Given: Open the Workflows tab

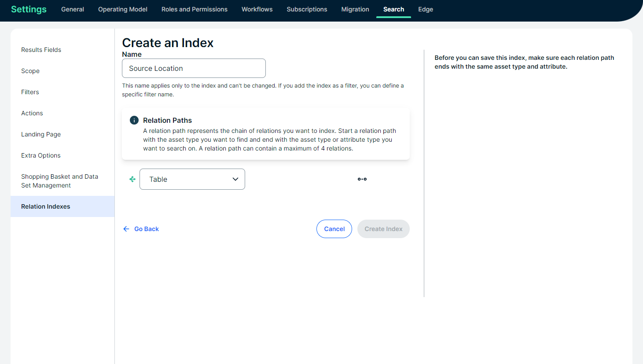Looking at the screenshot, I should tap(257, 9).
